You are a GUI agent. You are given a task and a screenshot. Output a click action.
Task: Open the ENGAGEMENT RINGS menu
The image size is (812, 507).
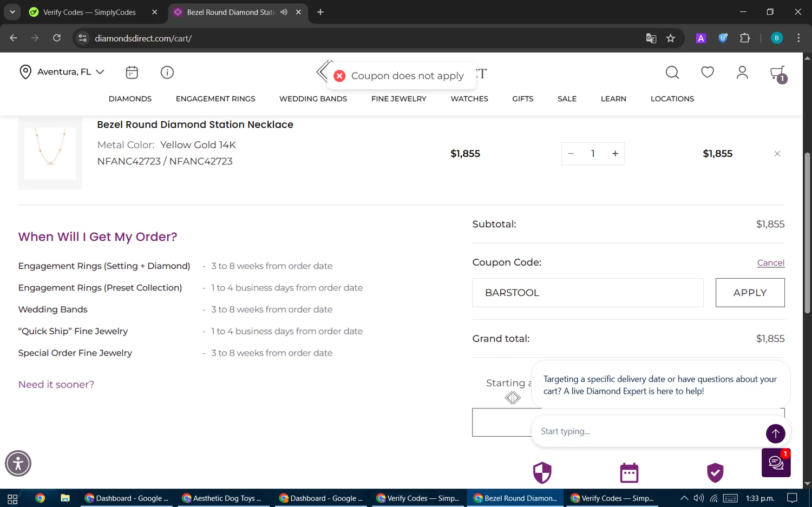215,98
